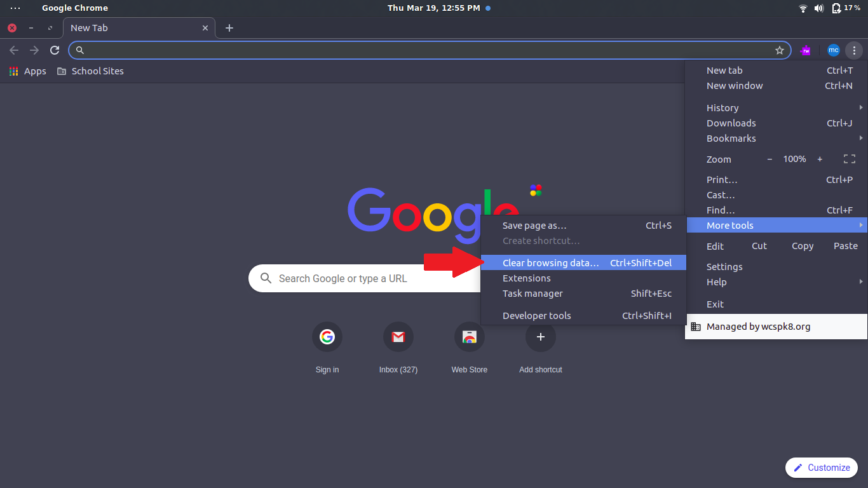Select the New Tab tab

point(139,28)
